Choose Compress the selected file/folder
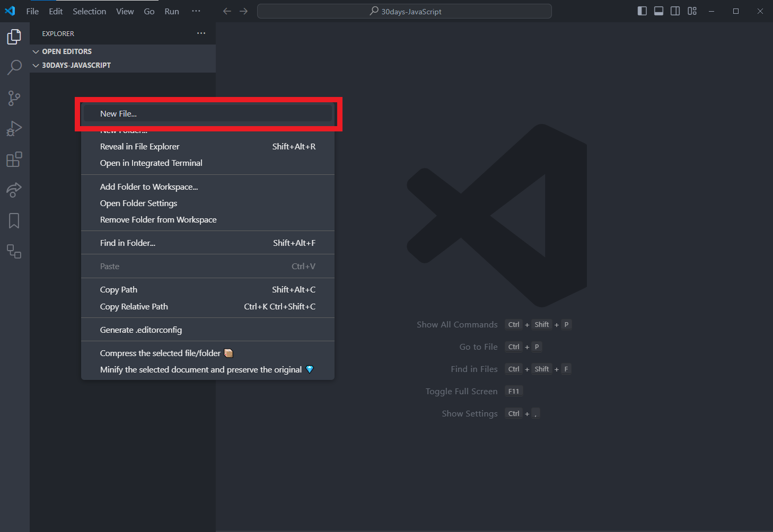The width and height of the screenshot is (773, 532). tap(208, 353)
